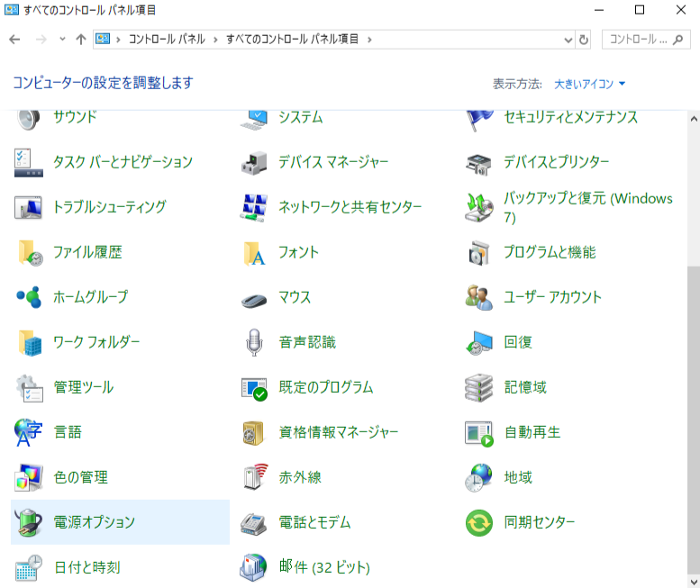Screen dimensions: 700x588
Task: Click the back navigation arrow button
Action: coord(14,40)
